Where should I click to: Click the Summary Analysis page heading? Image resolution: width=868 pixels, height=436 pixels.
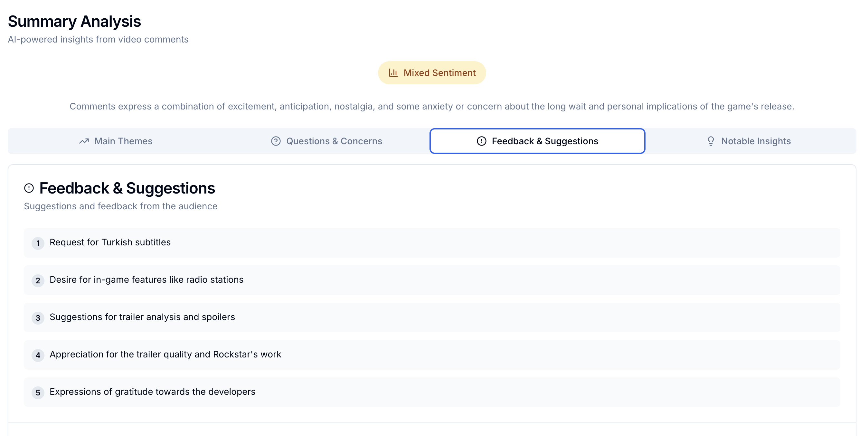point(74,22)
